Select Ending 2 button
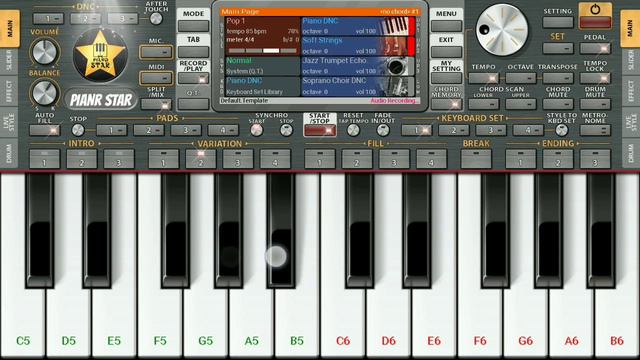The height and width of the screenshot is (360, 640). pos(558,159)
